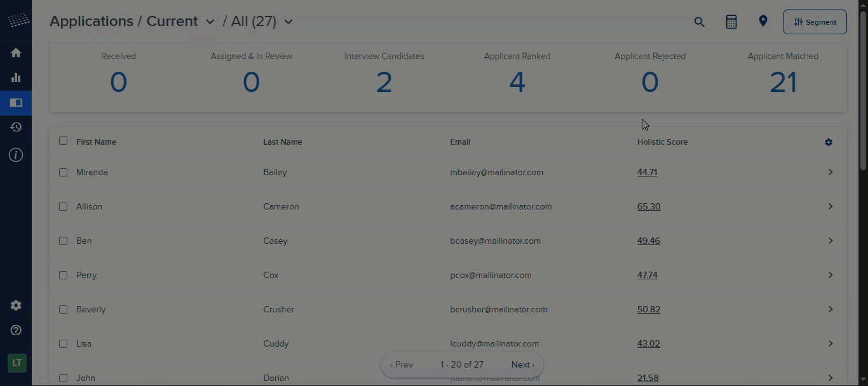The height and width of the screenshot is (386, 868).
Task: Click the Segment button
Action: pyautogui.click(x=815, y=22)
